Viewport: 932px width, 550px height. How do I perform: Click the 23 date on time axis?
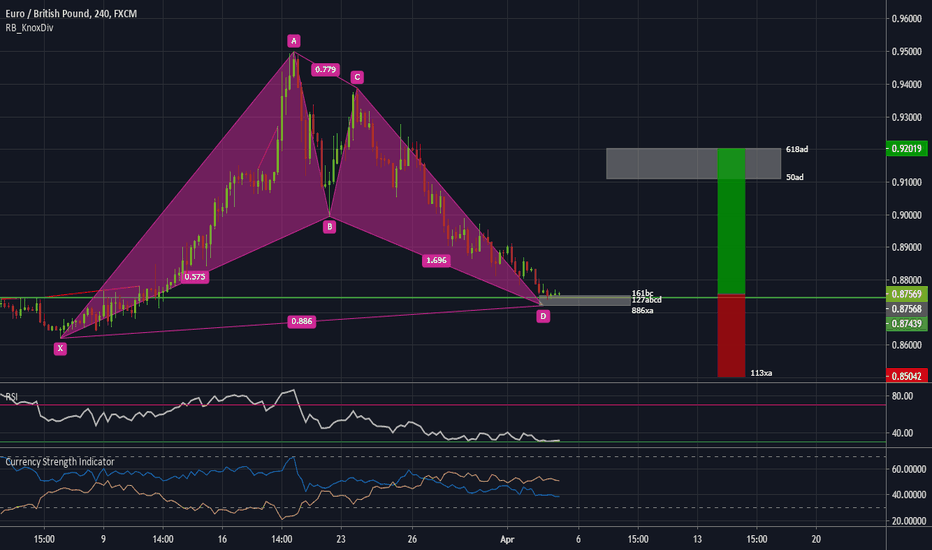[x=341, y=539]
